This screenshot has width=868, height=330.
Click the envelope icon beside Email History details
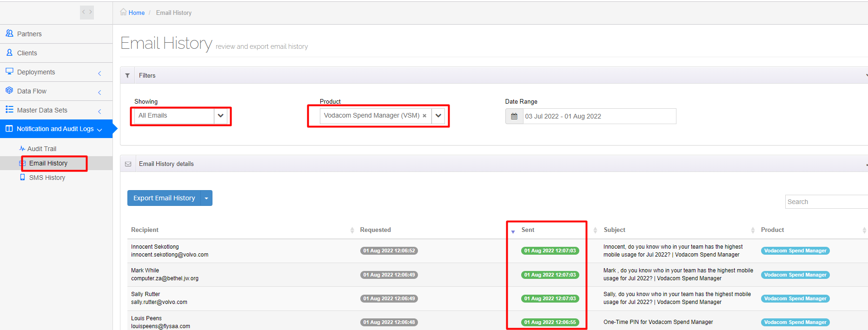pyautogui.click(x=128, y=164)
